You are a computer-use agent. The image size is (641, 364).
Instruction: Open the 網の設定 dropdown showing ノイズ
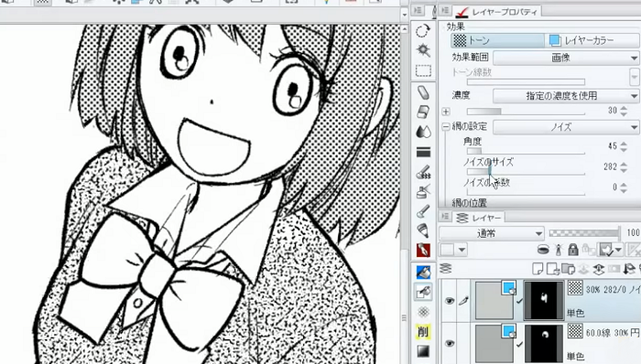566,127
